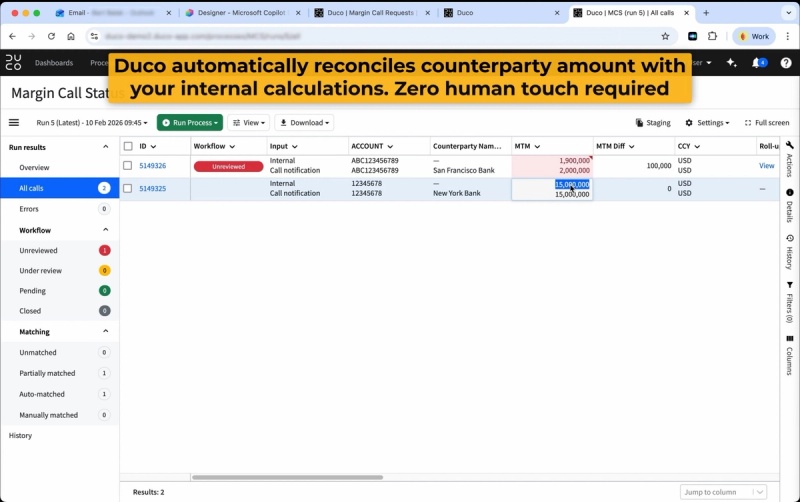Image resolution: width=800 pixels, height=502 pixels.
Task: Close the Designer - Microsoft Copilot tab
Action: [x=298, y=13]
